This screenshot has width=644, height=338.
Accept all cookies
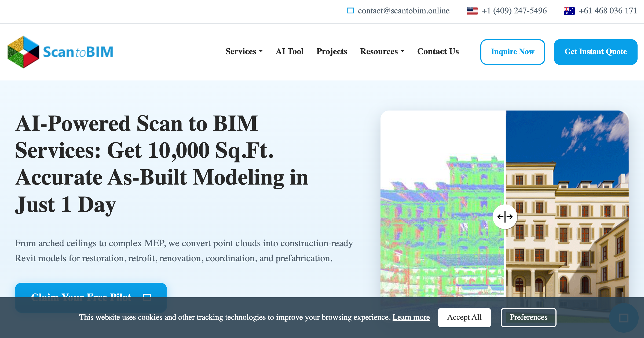[x=464, y=317]
